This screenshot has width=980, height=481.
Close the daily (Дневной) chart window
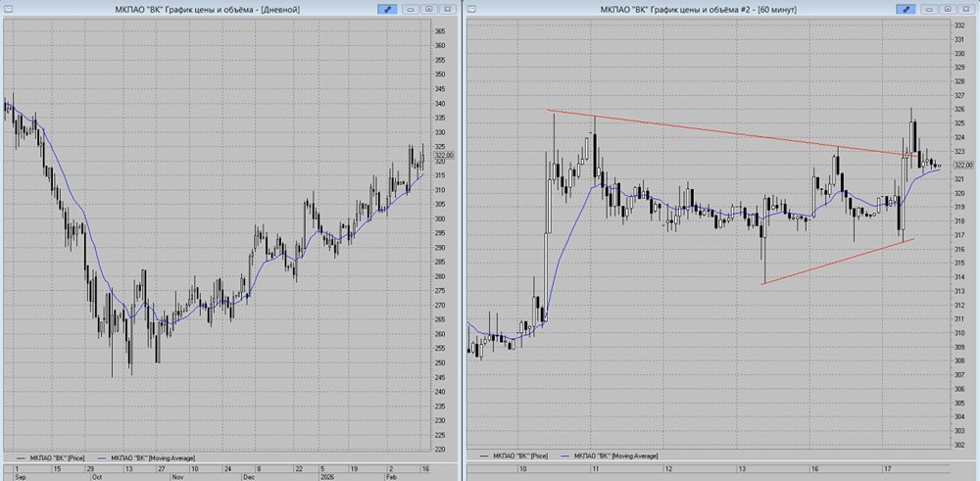click(x=448, y=10)
